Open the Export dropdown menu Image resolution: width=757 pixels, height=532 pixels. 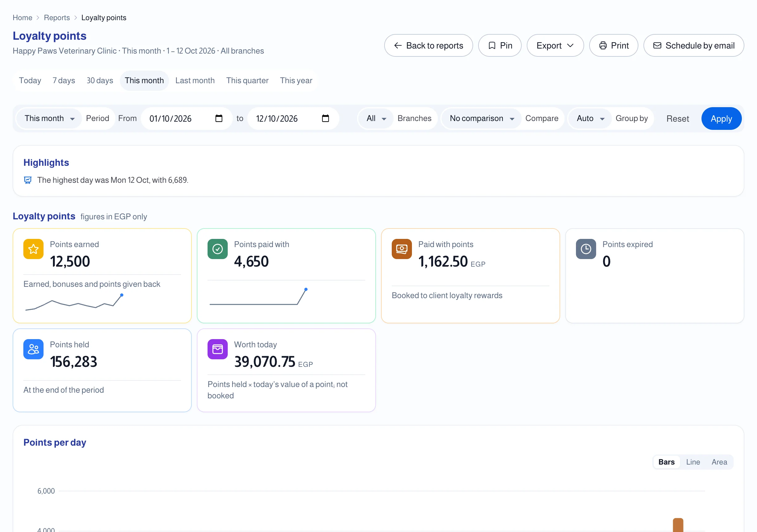tap(555, 45)
